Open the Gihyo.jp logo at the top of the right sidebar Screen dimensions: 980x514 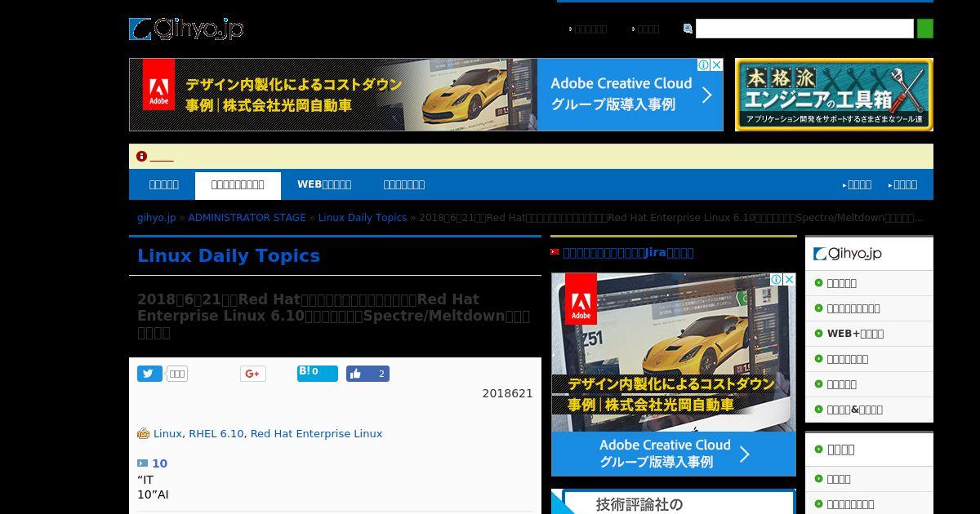point(847,254)
